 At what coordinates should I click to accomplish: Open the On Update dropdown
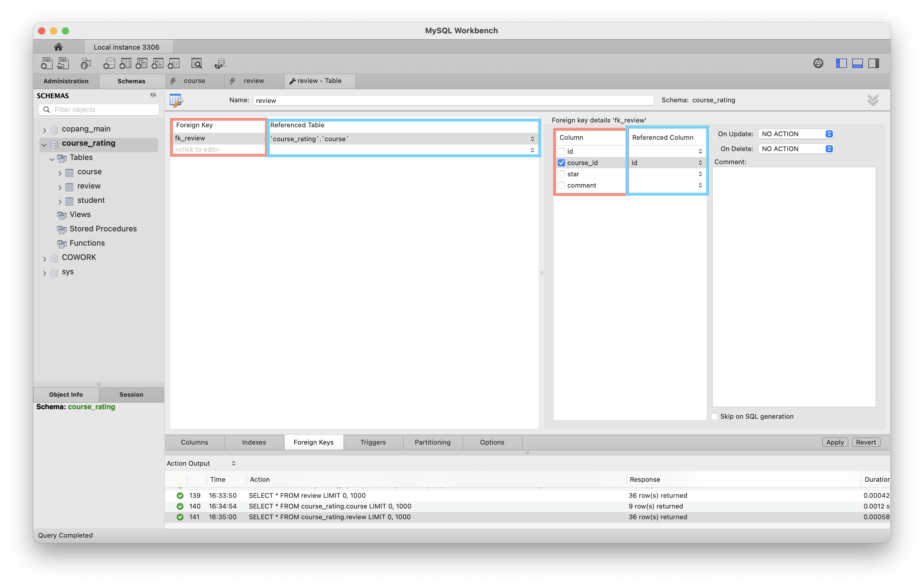click(x=796, y=134)
